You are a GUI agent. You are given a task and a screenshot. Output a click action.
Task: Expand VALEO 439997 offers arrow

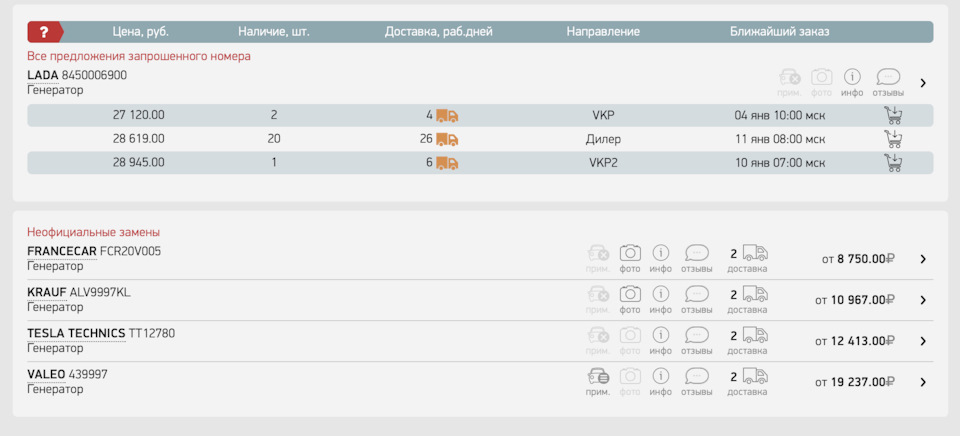click(x=923, y=382)
